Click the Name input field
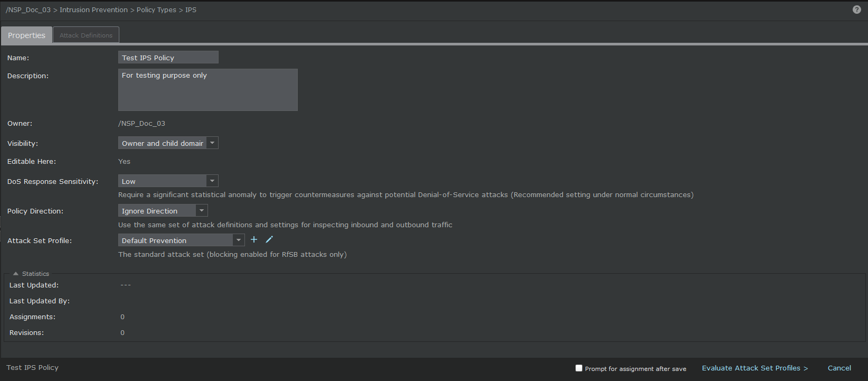Image resolution: width=868 pixels, height=381 pixels. (x=168, y=57)
